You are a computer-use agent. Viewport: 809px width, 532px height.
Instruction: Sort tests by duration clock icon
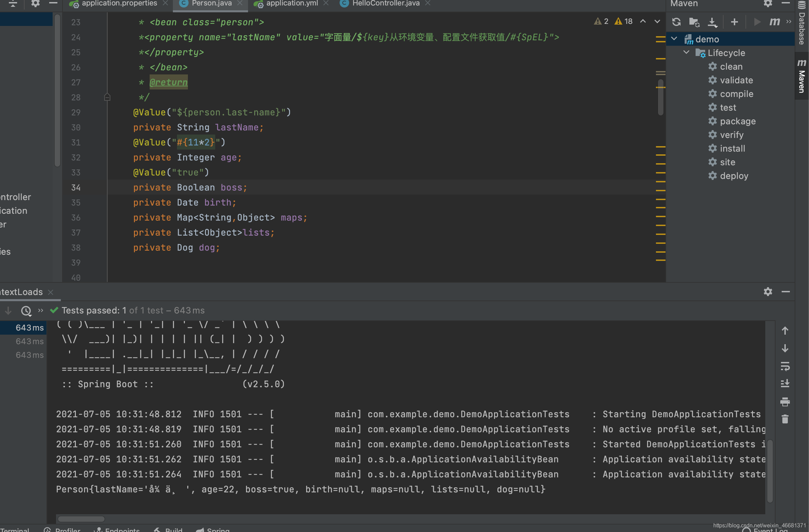pos(26,310)
